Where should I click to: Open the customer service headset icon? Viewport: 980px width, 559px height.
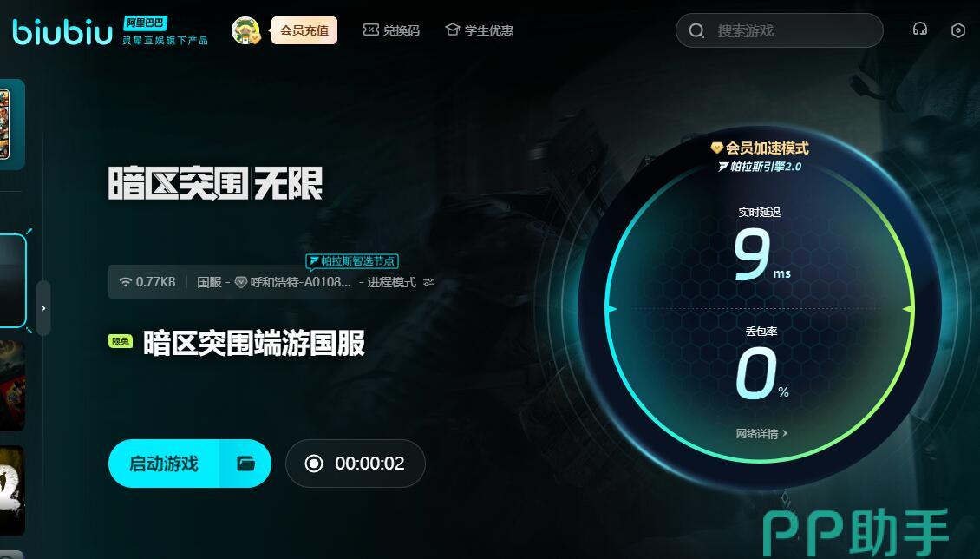919,30
